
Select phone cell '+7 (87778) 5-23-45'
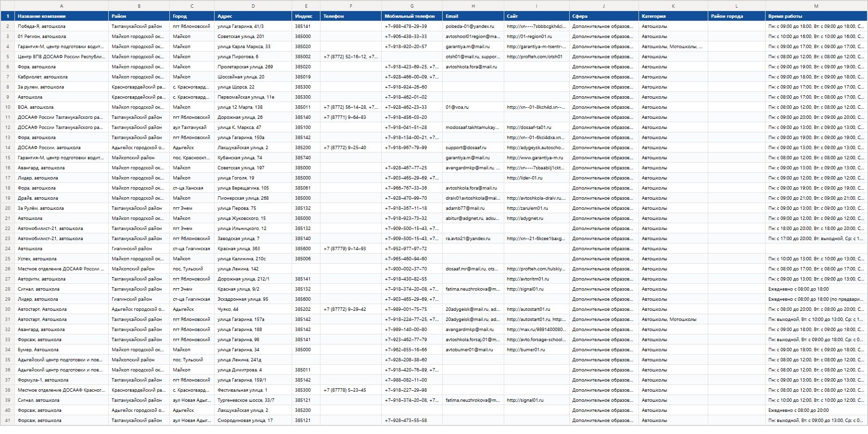pyautogui.click(x=351, y=390)
